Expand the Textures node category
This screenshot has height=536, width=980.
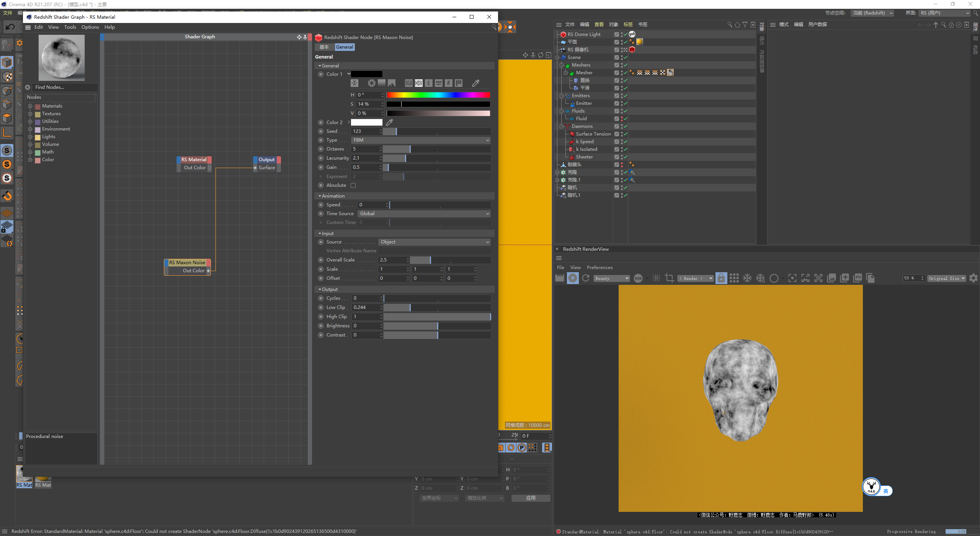tap(30, 114)
